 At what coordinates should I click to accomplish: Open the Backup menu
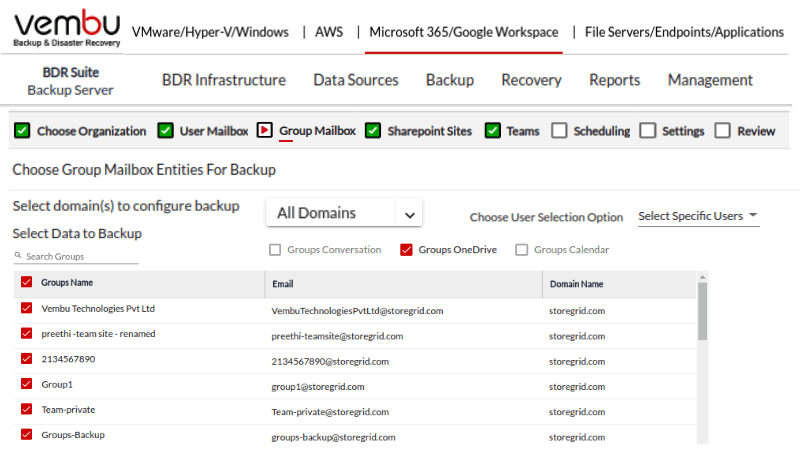[450, 80]
